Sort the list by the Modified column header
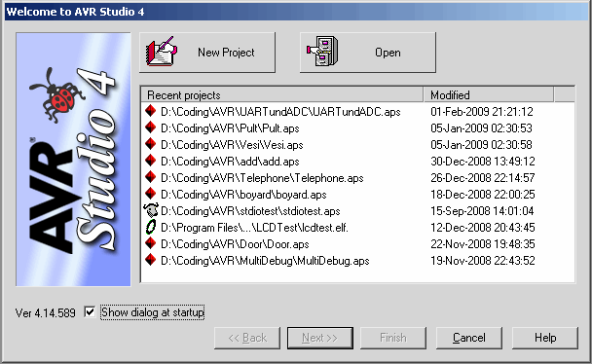The width and height of the screenshot is (592, 364). click(489, 94)
